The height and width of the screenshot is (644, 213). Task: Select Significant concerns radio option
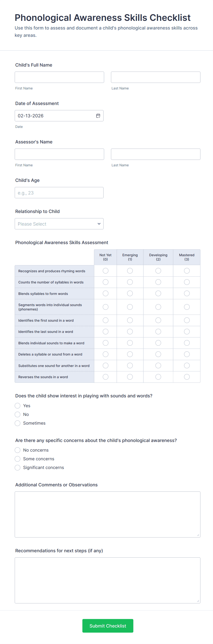point(17,467)
